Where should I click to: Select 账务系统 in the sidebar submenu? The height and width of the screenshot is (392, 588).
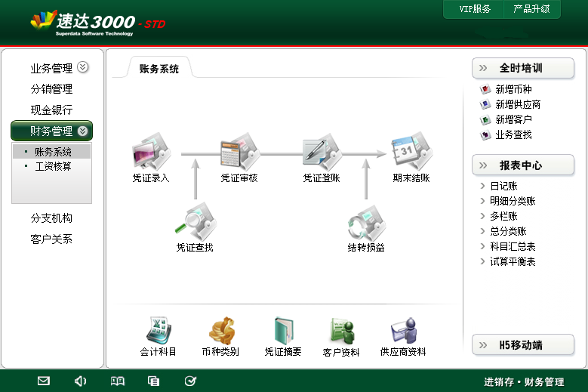tap(52, 152)
